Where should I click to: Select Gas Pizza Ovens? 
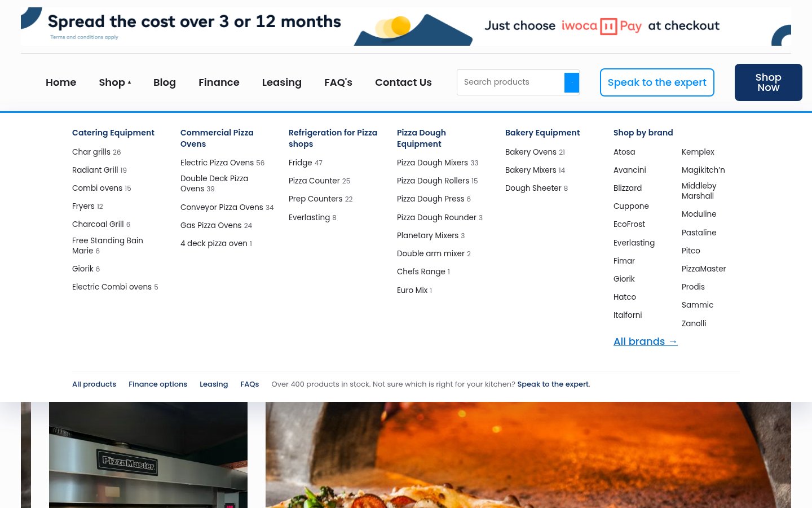pyautogui.click(x=216, y=225)
